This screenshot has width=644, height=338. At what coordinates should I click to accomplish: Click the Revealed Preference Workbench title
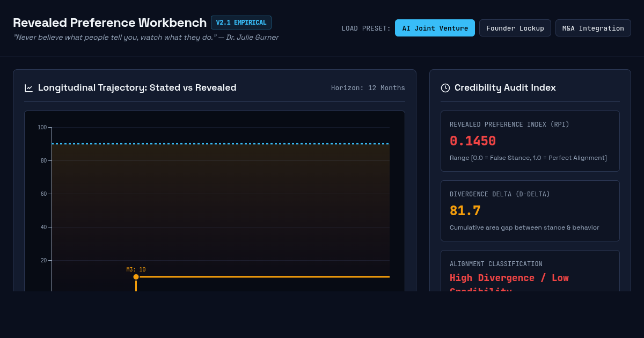109,23
